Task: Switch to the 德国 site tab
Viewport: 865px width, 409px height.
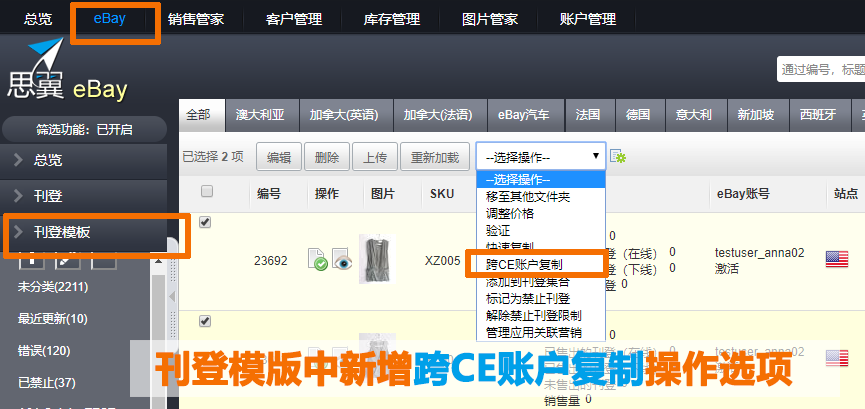Action: tap(640, 115)
